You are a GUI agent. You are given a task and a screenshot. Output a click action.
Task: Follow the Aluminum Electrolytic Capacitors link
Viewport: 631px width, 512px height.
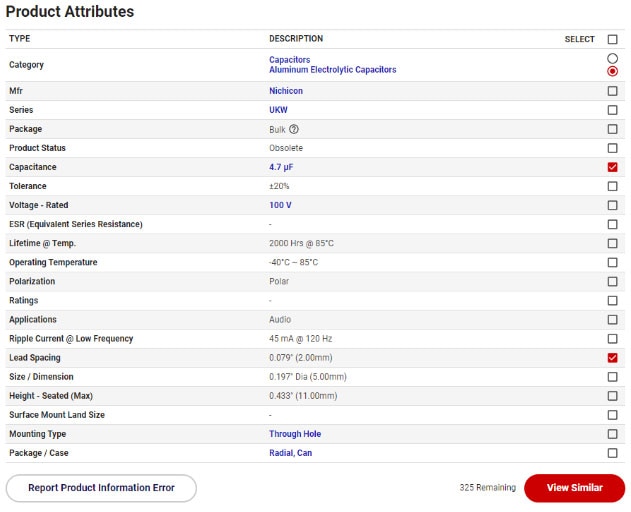pyautogui.click(x=332, y=70)
